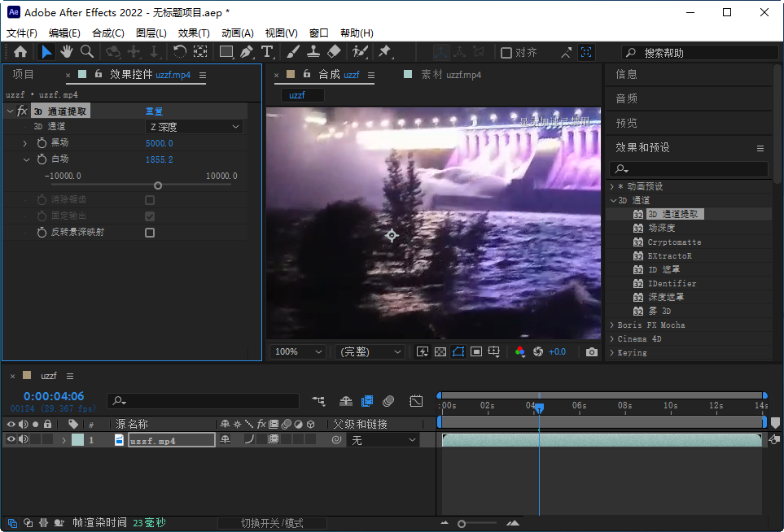Collapse the 白场 property group

(26, 159)
